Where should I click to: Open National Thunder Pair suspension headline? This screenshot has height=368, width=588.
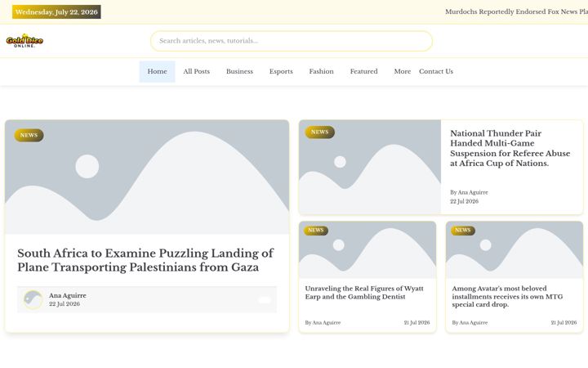tap(510, 148)
